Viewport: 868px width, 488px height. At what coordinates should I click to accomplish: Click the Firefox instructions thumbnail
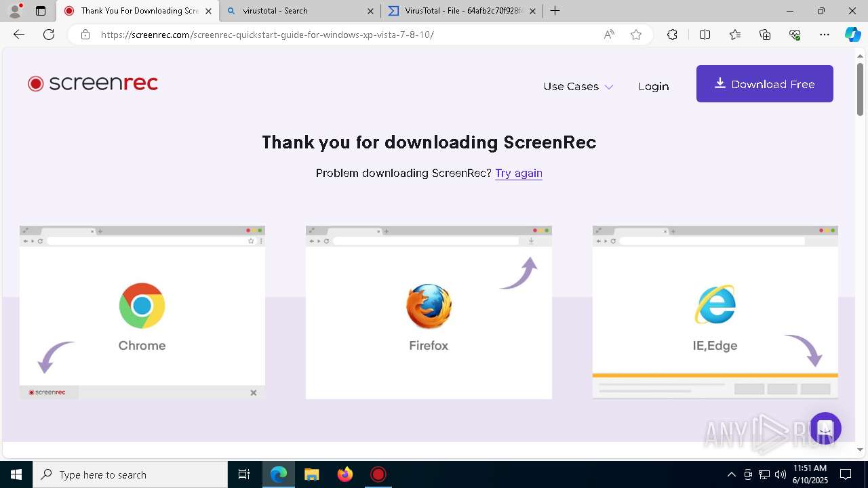tap(429, 312)
